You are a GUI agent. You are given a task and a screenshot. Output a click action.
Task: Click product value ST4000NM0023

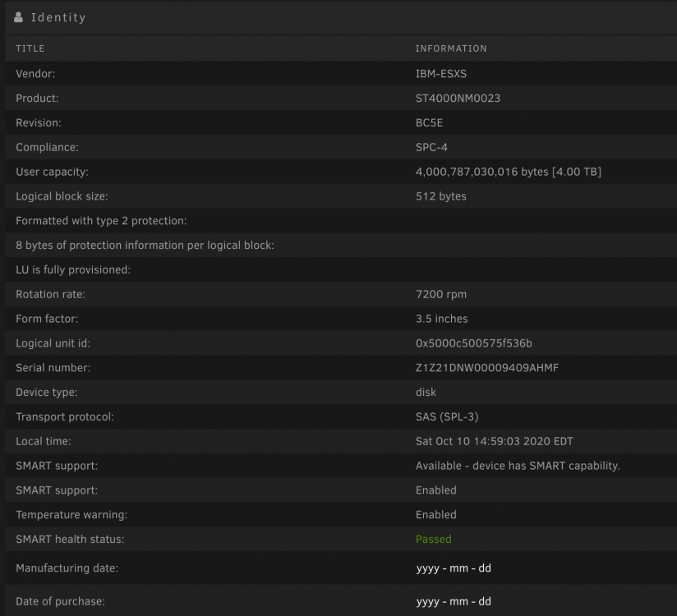[458, 99]
